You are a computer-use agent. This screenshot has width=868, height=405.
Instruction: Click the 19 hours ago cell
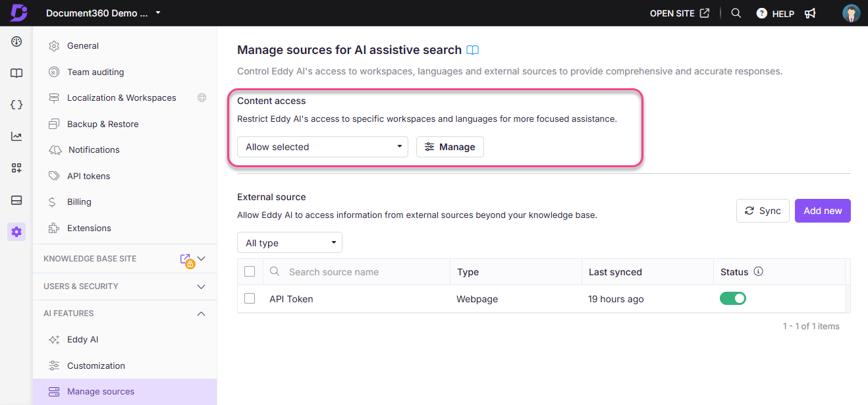pyautogui.click(x=616, y=299)
